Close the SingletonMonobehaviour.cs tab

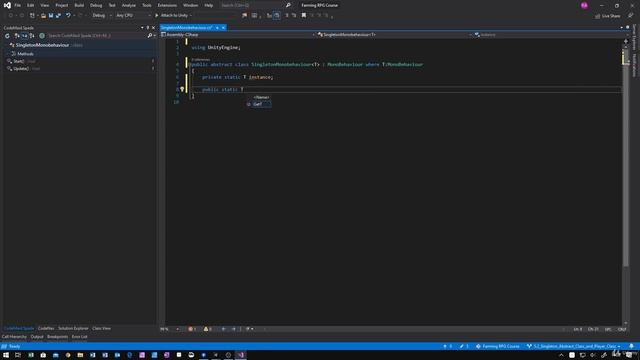tap(223, 28)
